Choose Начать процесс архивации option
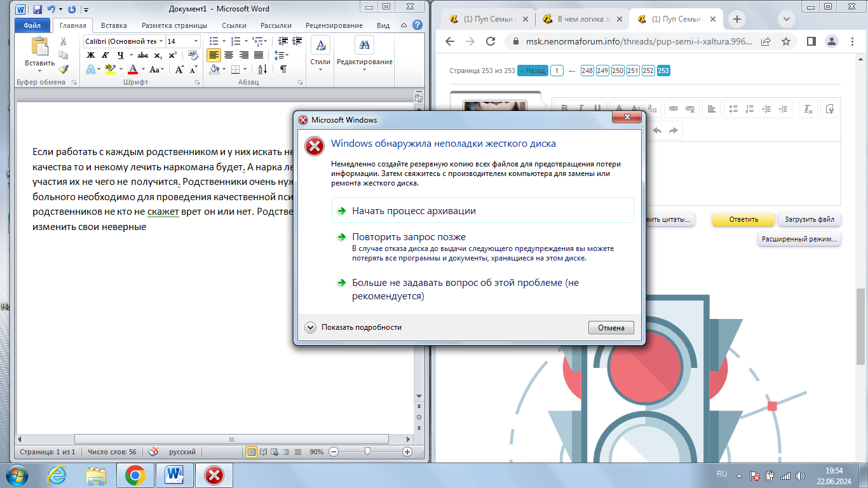 [x=483, y=210]
